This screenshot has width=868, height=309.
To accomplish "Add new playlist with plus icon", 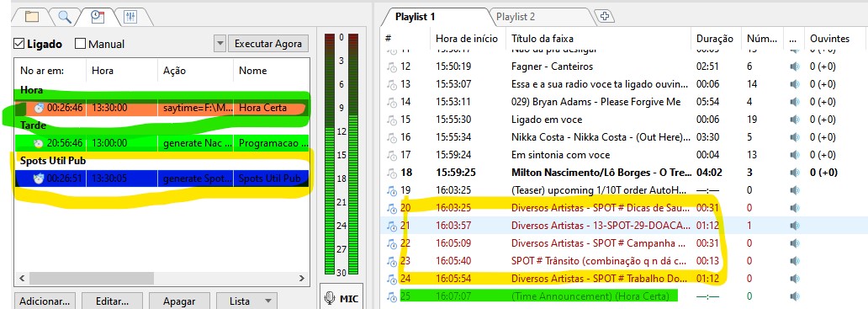I will (x=605, y=16).
